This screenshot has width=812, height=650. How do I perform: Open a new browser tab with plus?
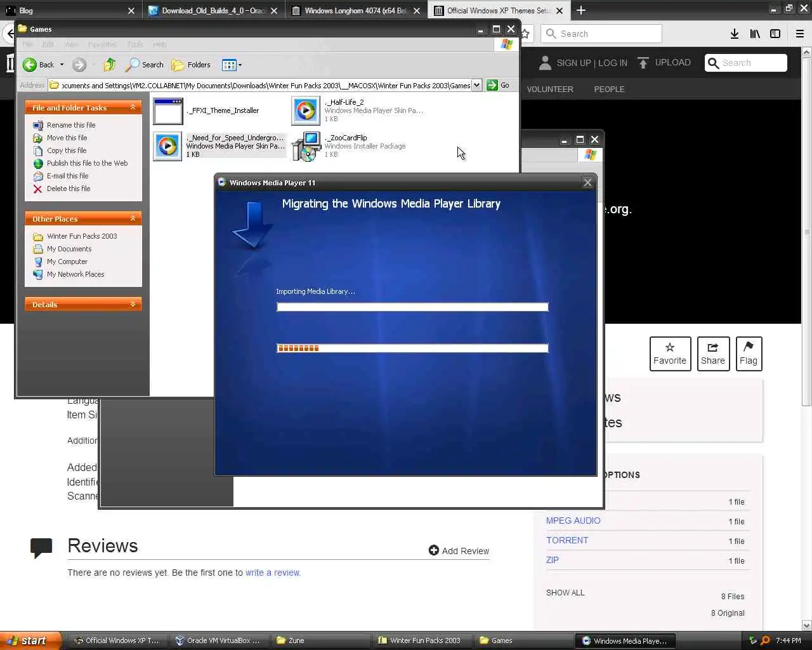tap(581, 10)
